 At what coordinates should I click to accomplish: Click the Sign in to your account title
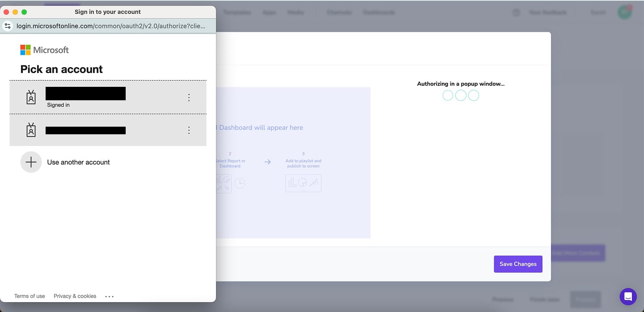[x=108, y=12]
